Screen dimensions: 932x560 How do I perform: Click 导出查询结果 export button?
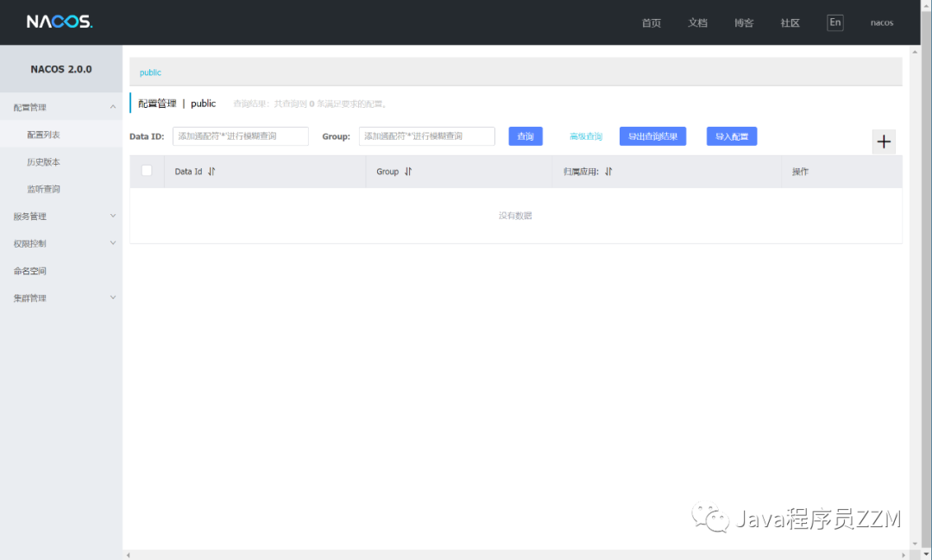click(x=652, y=136)
